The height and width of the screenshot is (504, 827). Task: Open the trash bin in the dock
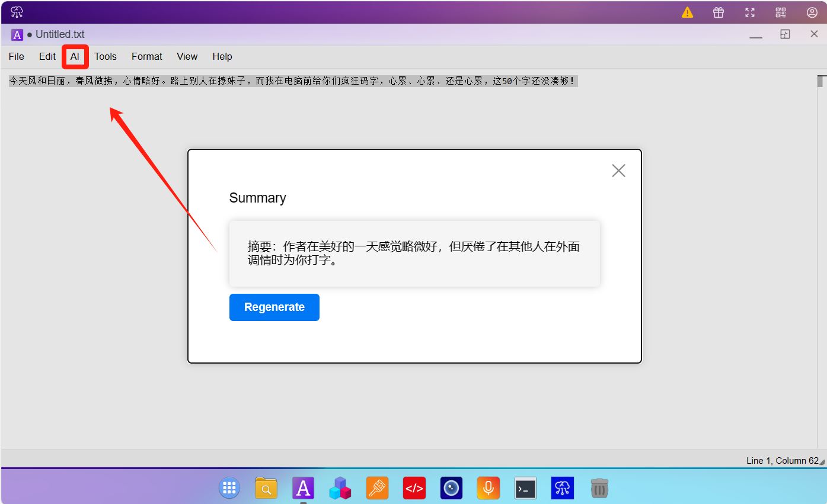599,488
